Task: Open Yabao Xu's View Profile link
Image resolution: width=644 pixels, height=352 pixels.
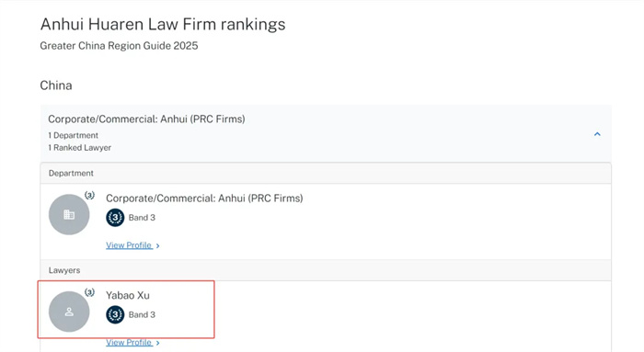Action: click(129, 343)
